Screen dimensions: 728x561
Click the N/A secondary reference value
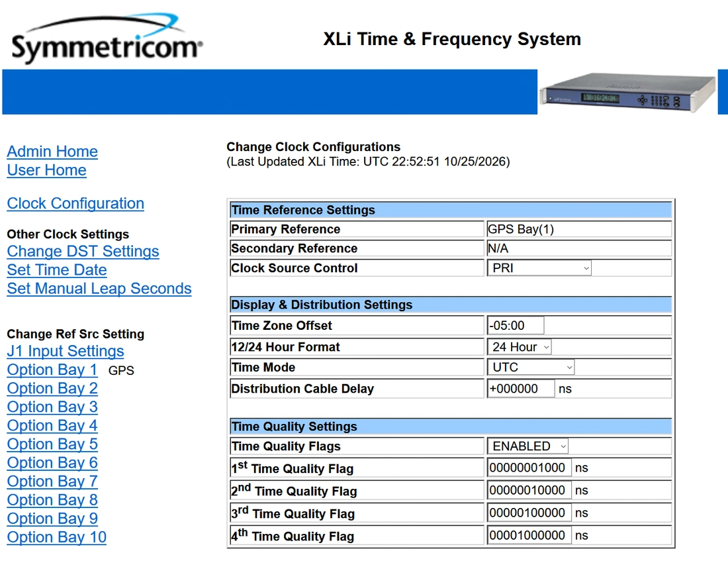[x=498, y=248]
